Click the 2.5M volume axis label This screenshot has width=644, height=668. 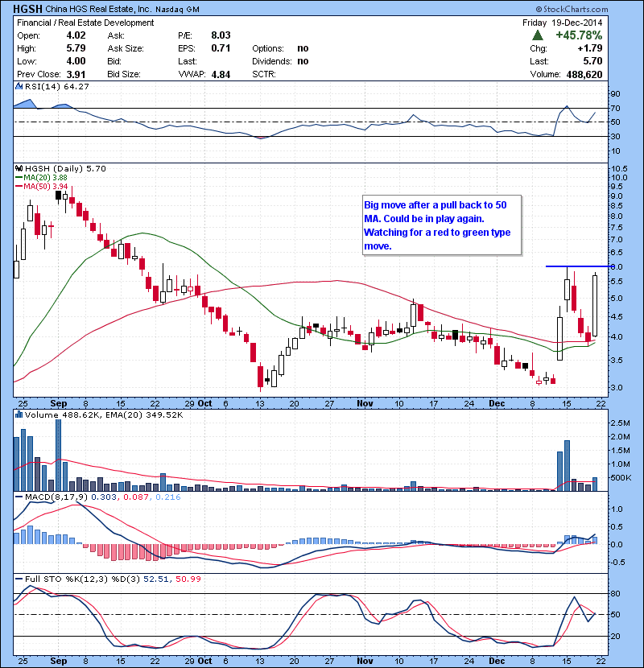click(620, 423)
